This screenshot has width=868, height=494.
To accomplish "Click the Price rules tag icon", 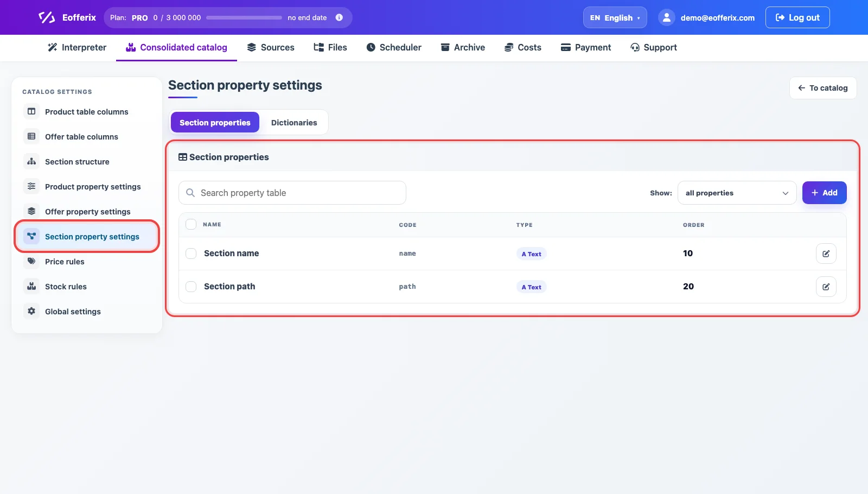I will [31, 261].
